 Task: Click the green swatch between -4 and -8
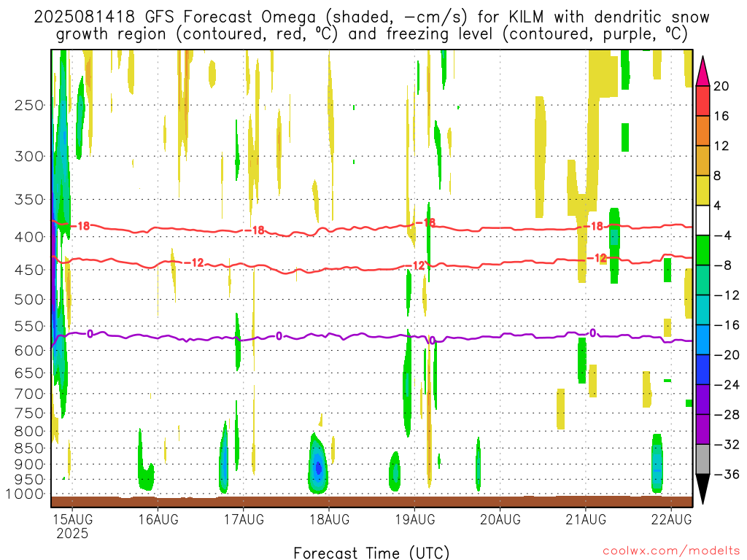[703, 250]
